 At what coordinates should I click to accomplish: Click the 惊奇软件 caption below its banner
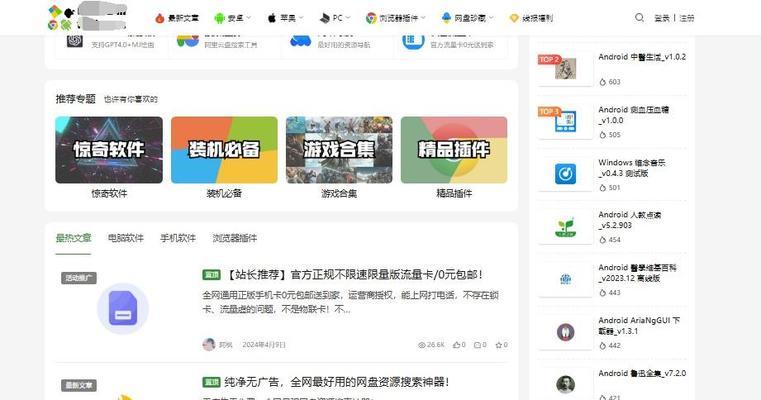tap(109, 193)
